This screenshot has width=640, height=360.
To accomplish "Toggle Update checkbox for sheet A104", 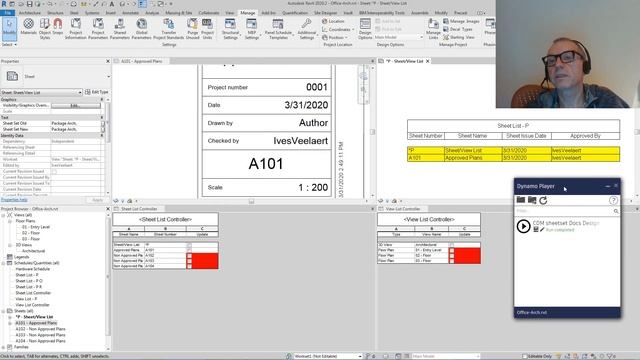I will (x=189, y=266).
